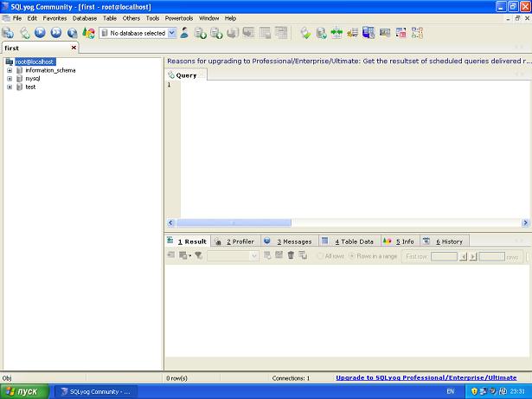Open the No database selected dropdown
Image resolution: width=532 pixels, height=399 pixels.
(x=138, y=33)
